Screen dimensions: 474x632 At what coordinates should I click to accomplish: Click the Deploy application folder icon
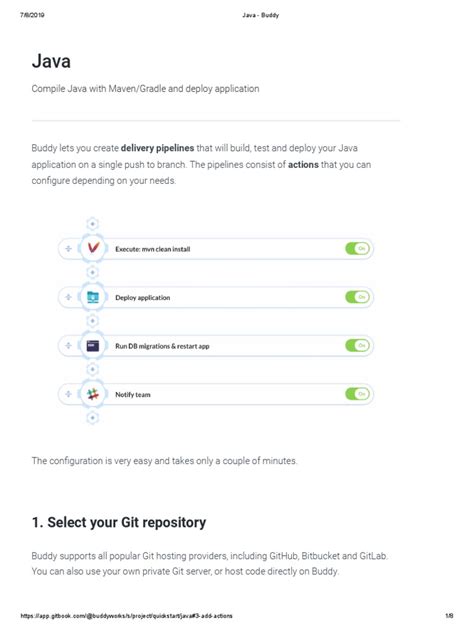[x=93, y=297]
